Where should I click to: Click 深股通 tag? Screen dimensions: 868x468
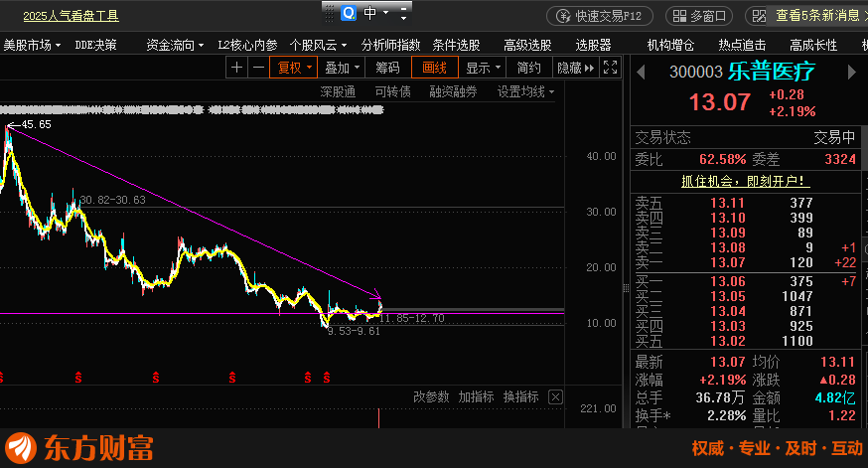(x=338, y=91)
